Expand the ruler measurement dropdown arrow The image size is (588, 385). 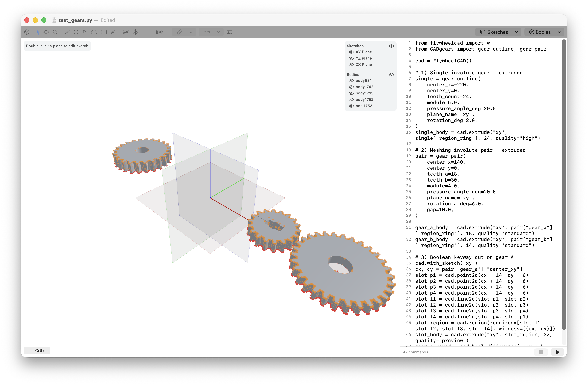pos(218,32)
